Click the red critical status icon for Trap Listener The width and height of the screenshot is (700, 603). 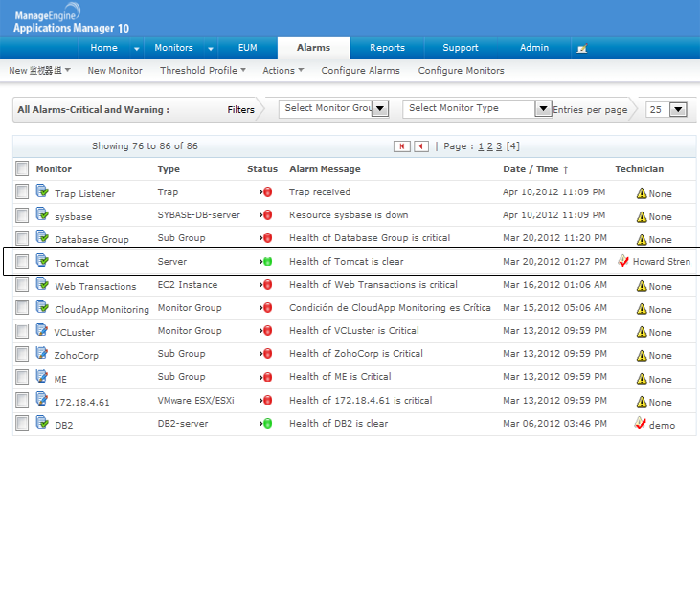266,192
